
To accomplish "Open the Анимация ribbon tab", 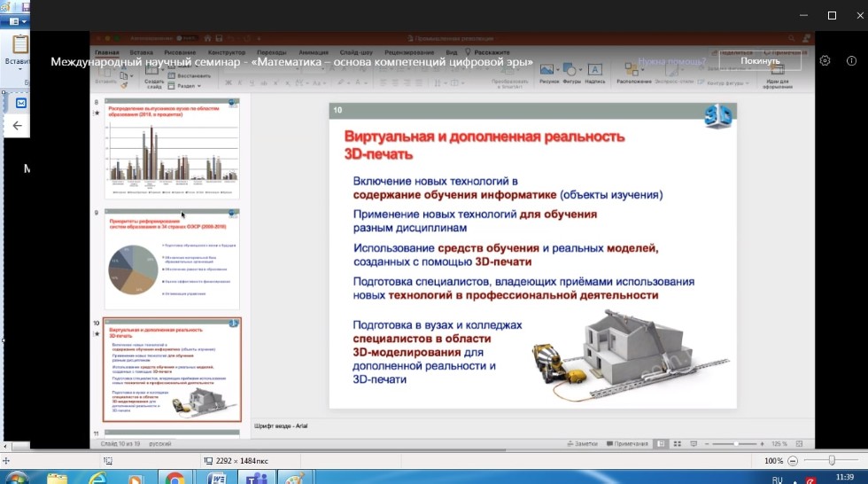I will pyautogui.click(x=313, y=52).
